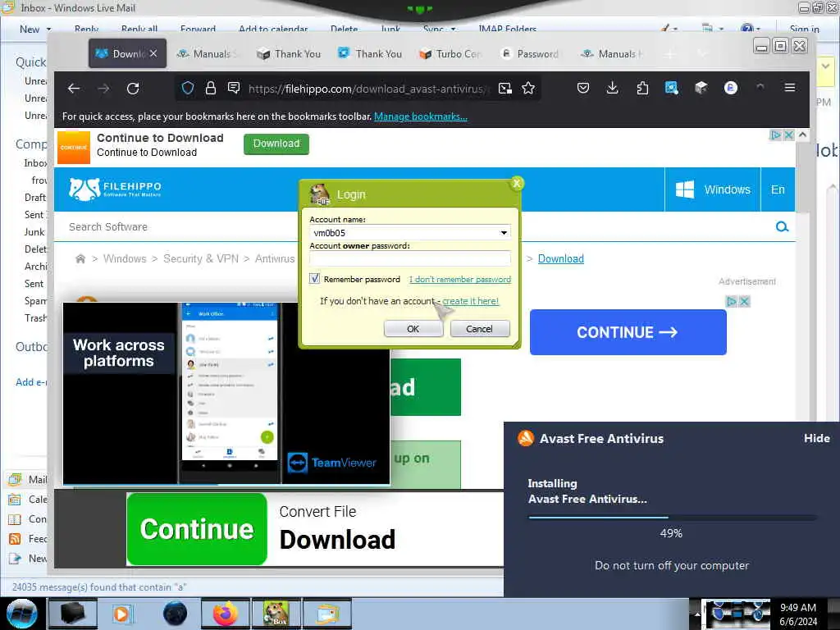The width and height of the screenshot is (840, 630).
Task: Close the top banner ad X
Action: 788,135
